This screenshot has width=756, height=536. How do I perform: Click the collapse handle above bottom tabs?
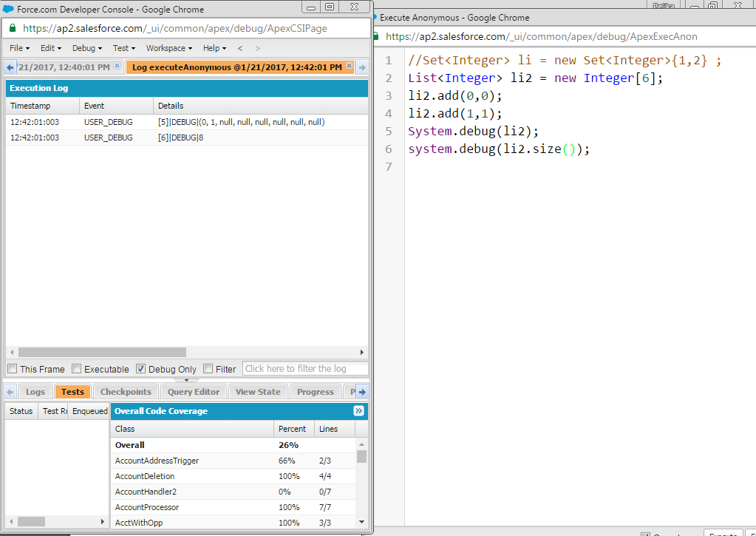click(186, 380)
